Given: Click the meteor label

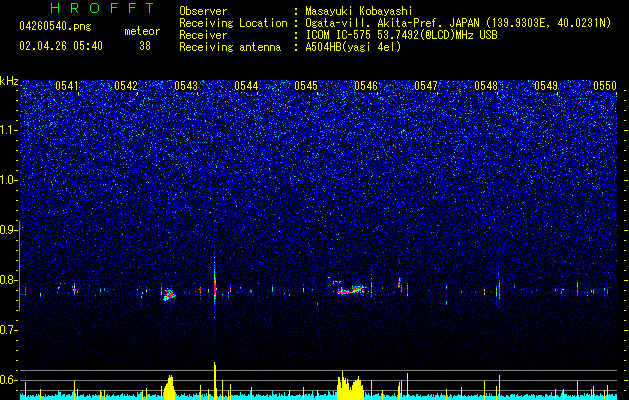Looking at the screenshot, I should (142, 31).
